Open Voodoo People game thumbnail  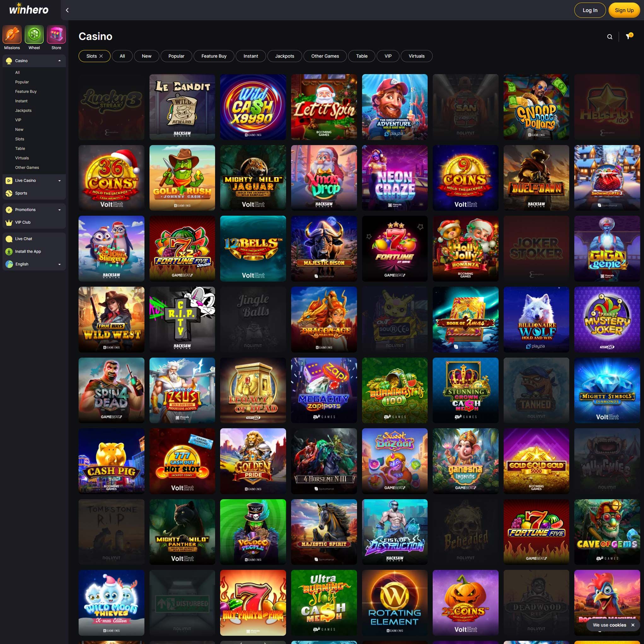(x=253, y=532)
